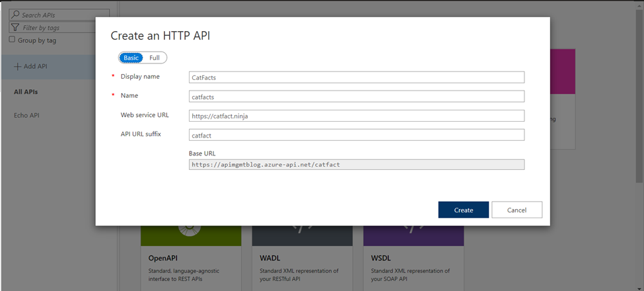
Task: Click the Create an HTTP API heading
Action: [161, 36]
